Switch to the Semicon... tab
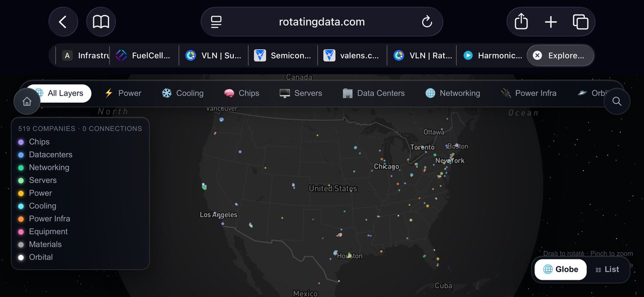Viewport: 644px width, 297px height. pyautogui.click(x=283, y=55)
